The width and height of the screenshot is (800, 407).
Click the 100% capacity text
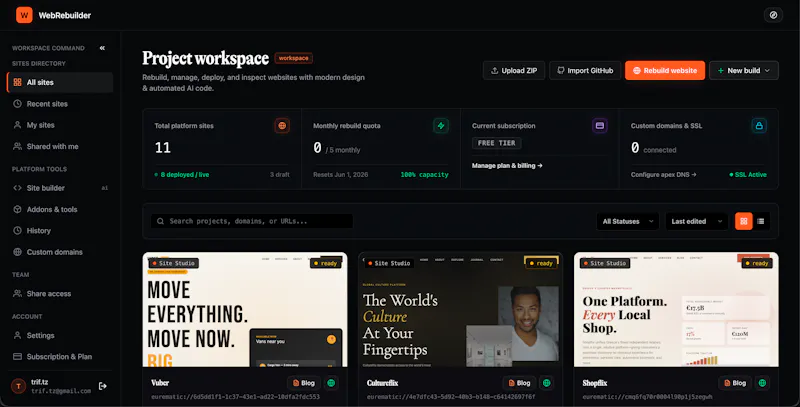point(424,174)
